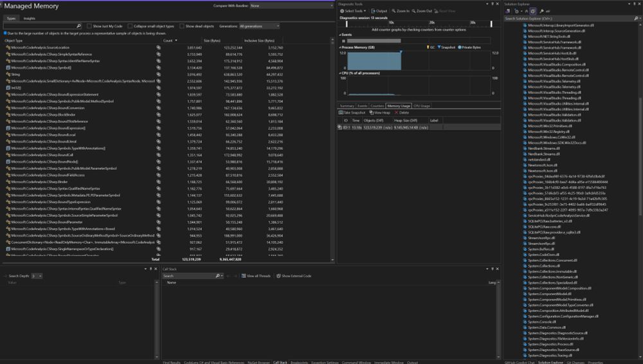Collapse the CPU (% of all processors) section
Screen dimensions: 643x364
point(340,73)
